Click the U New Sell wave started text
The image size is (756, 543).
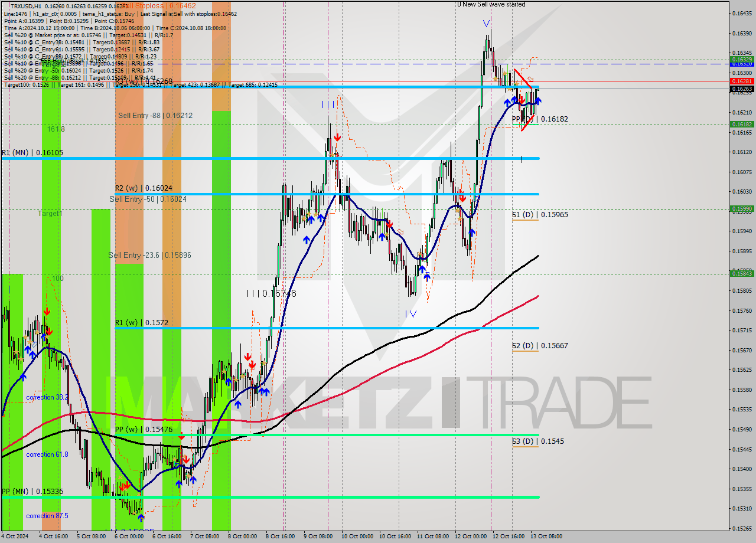point(491,4)
